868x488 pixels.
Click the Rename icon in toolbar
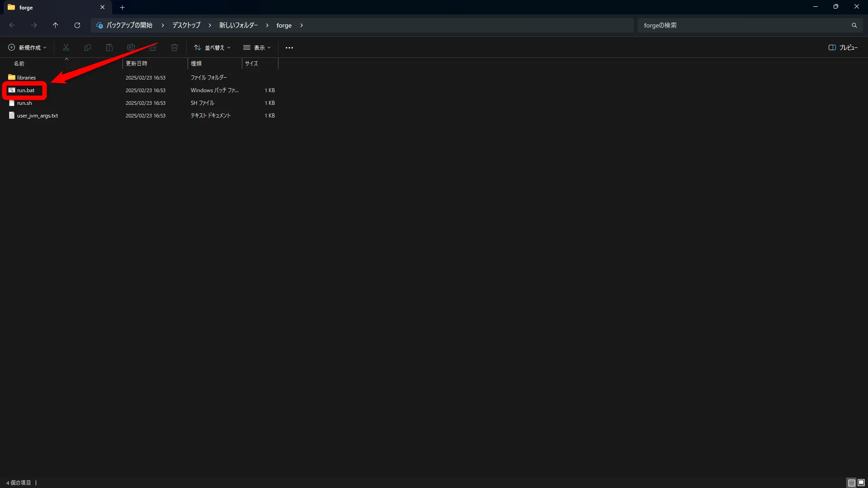pyautogui.click(x=131, y=47)
